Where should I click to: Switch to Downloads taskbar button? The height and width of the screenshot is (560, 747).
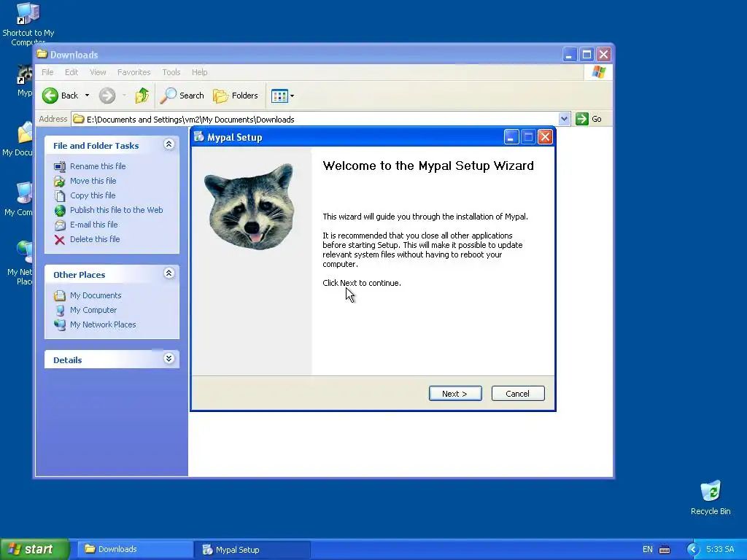134,550
